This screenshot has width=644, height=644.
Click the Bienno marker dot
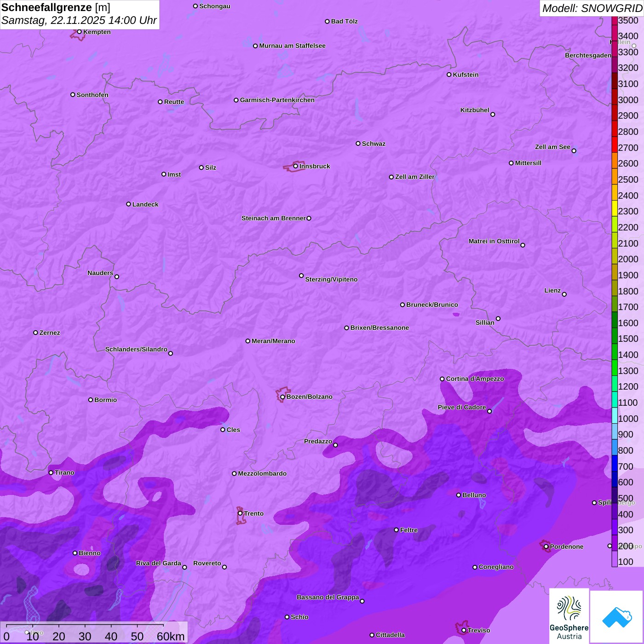click(75, 553)
